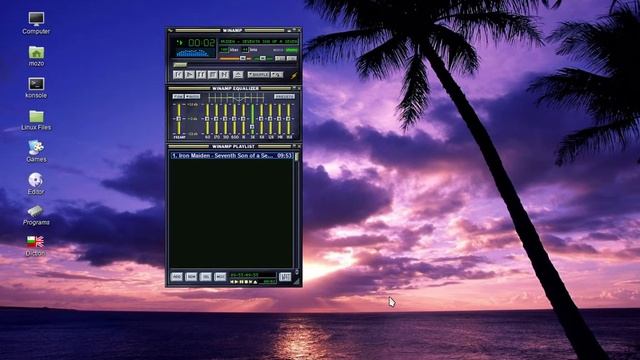Viewport: 640px width, 360px height.
Task: Click the playlist mini transport controls
Action: tap(244, 282)
